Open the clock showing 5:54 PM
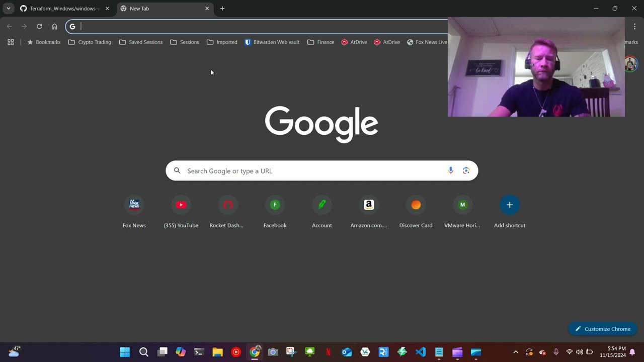 (613, 352)
